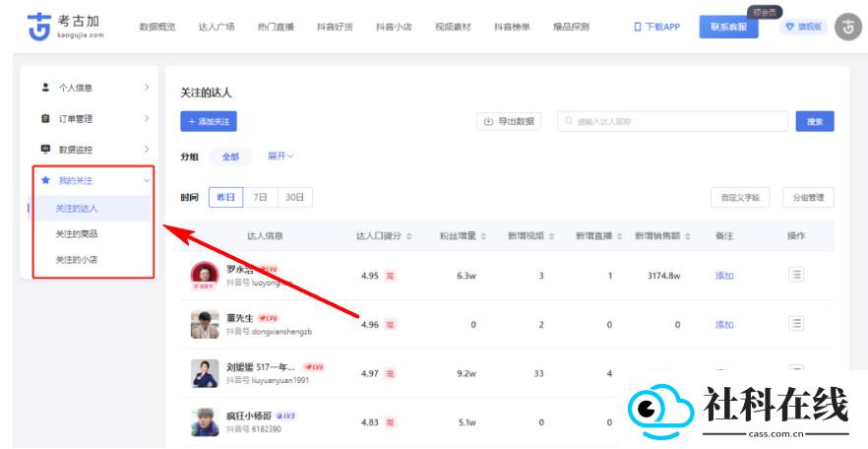This screenshot has width=868, height=449.
Task: Sort by the 新增销售额 sort icon
Action: 688,236
